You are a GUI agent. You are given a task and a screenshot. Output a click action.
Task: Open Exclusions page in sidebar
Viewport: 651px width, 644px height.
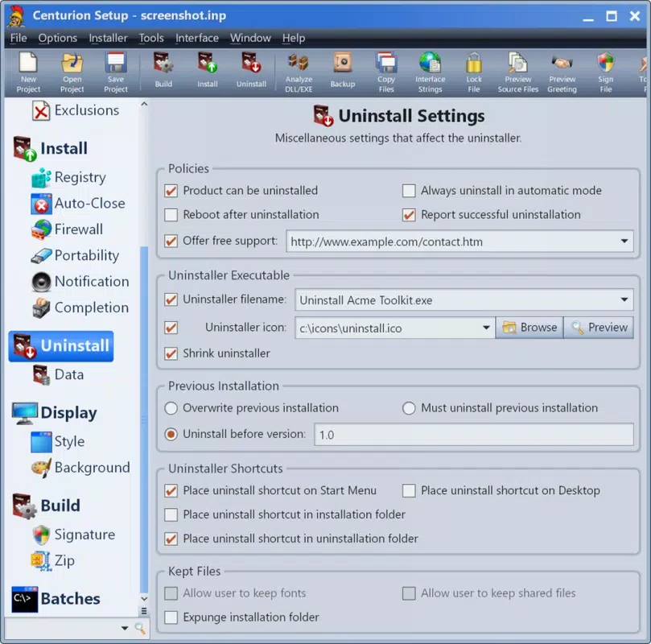(76, 110)
